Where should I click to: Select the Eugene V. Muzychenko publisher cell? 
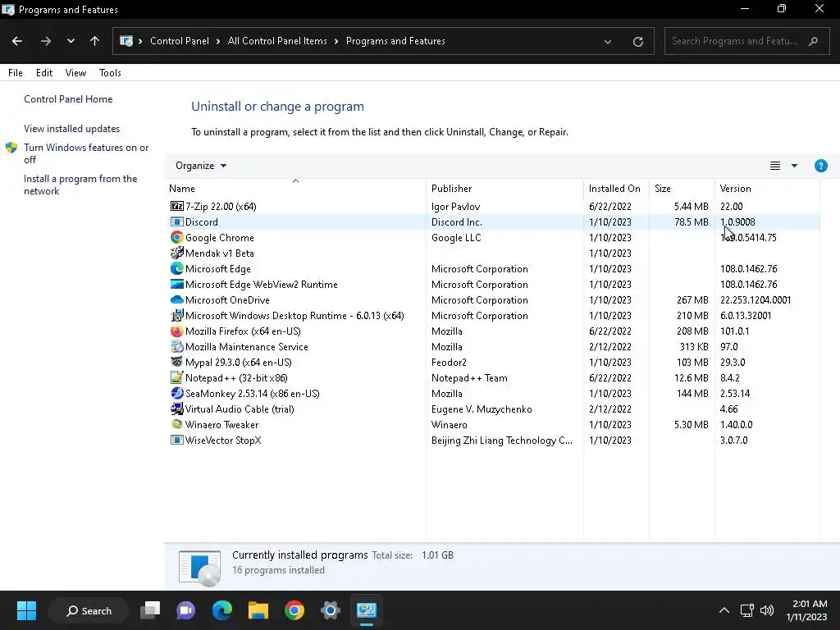(x=482, y=409)
